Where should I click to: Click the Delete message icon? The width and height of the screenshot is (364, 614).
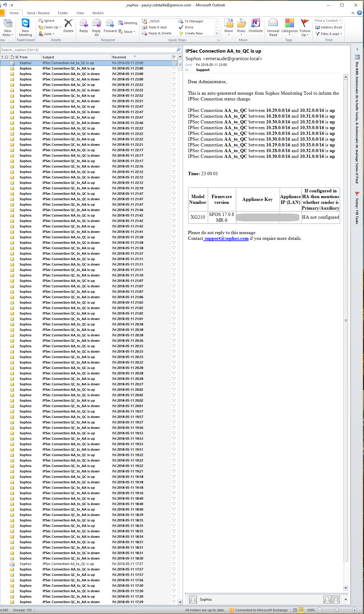click(68, 26)
